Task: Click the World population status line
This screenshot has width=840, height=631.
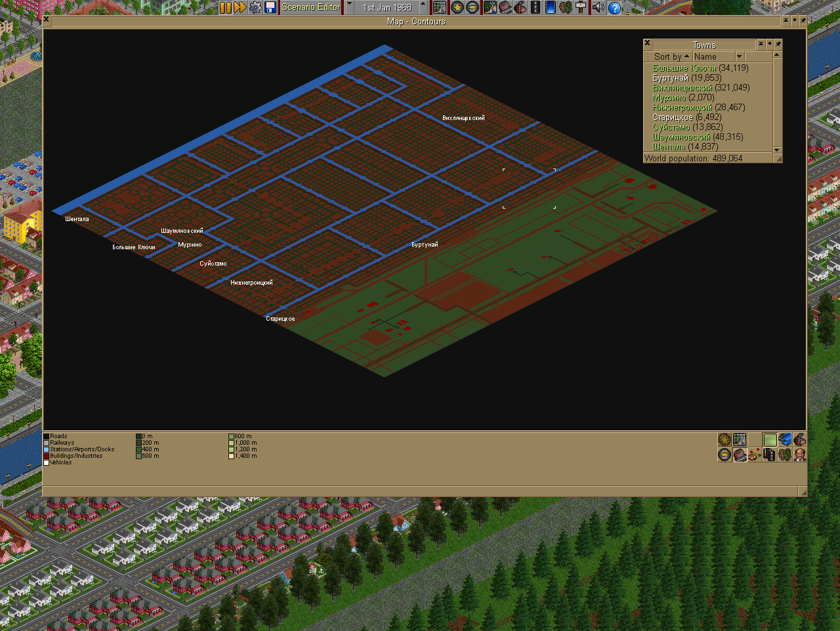Action: (708, 158)
